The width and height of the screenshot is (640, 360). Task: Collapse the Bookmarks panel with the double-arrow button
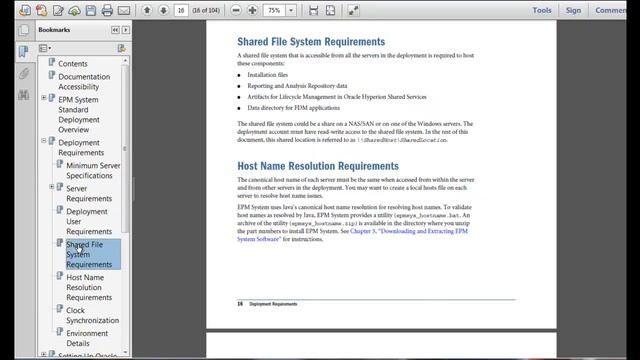point(115,30)
